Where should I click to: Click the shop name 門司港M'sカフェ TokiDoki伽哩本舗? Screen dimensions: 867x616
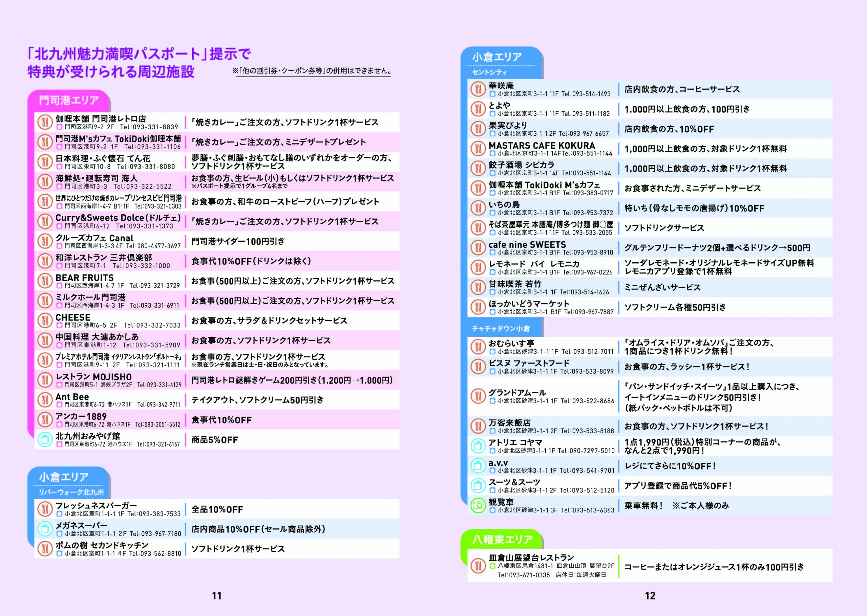(119, 138)
